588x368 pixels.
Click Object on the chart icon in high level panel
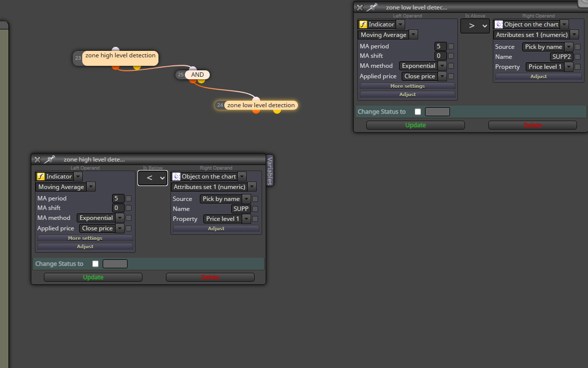pyautogui.click(x=176, y=177)
